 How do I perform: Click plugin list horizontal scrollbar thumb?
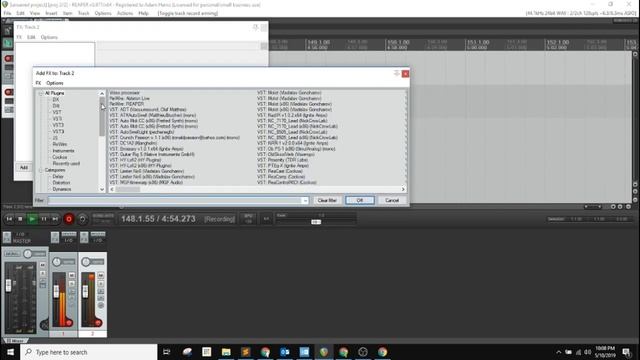pyautogui.click(x=128, y=189)
